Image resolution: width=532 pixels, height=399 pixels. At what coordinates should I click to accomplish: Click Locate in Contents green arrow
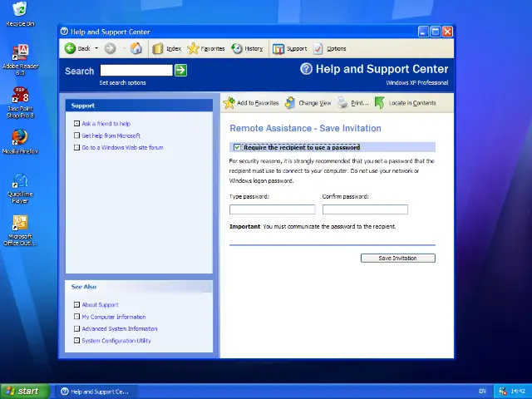click(x=380, y=103)
